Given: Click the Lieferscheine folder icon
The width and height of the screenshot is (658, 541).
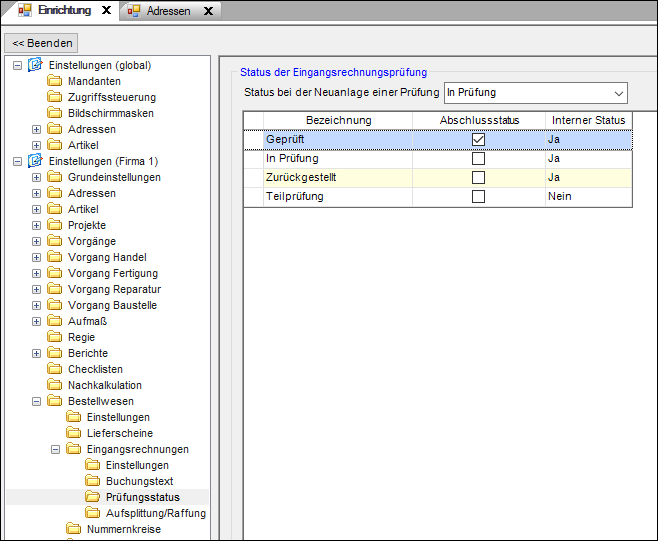Looking at the screenshot, I should (74, 433).
